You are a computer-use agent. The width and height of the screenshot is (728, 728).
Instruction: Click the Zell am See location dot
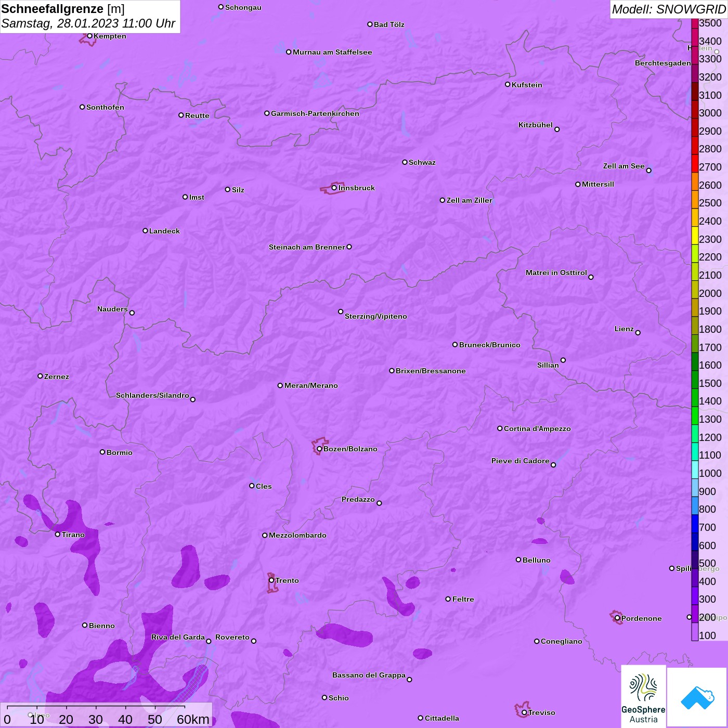648,170
